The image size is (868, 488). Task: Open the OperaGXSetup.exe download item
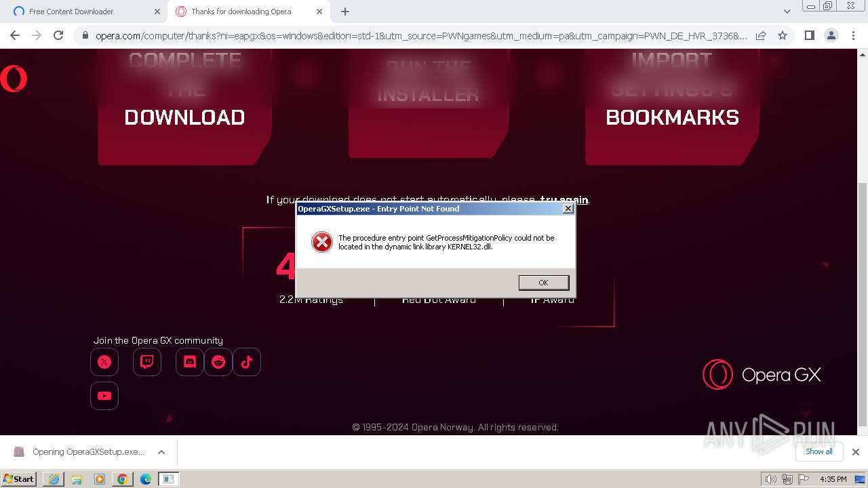(80, 452)
